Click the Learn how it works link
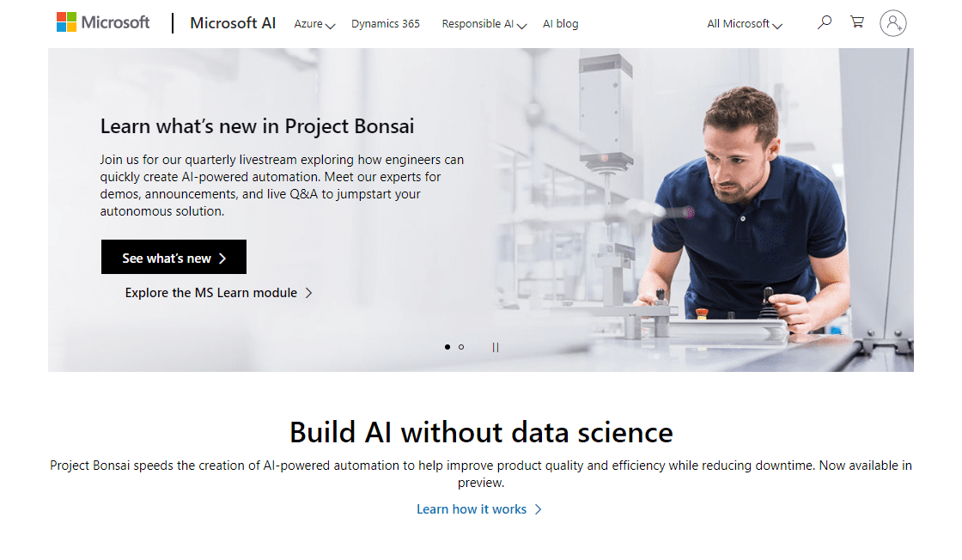This screenshot has height=560, width=962. [x=472, y=508]
